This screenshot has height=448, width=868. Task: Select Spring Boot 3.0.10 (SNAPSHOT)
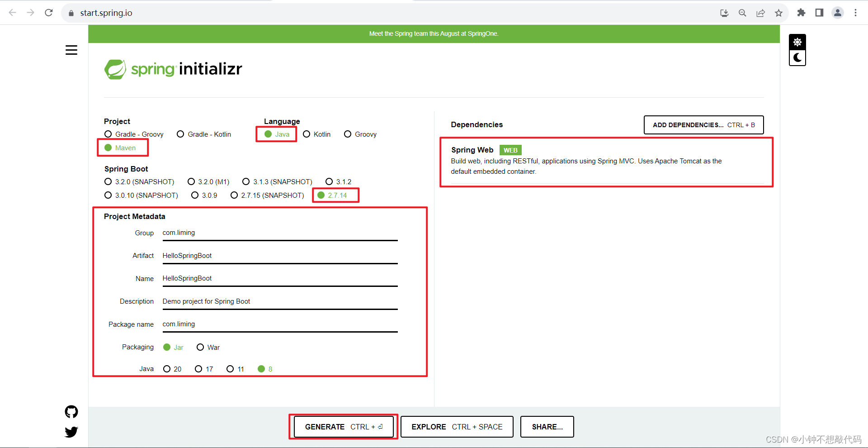[141, 195]
